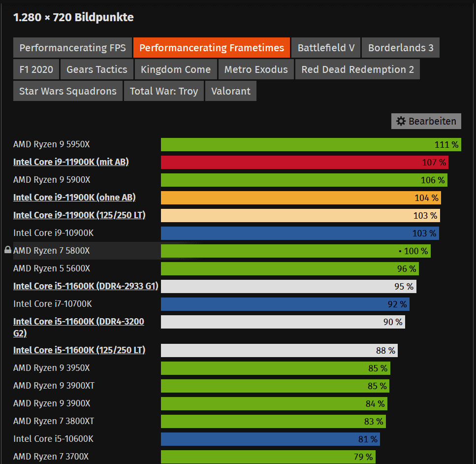476x464 pixels.
Task: Select the AMD Ryzen 9 3950X label
Action: tap(52, 368)
